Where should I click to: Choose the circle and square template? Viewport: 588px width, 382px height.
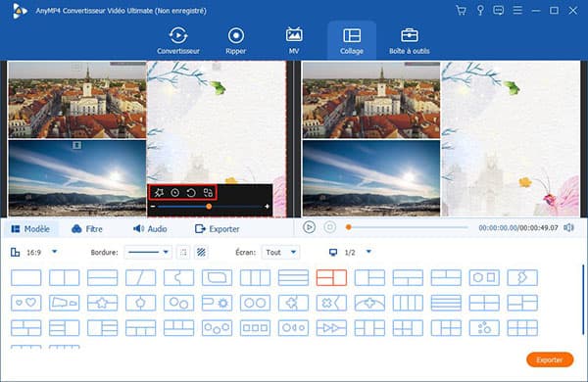click(484, 278)
